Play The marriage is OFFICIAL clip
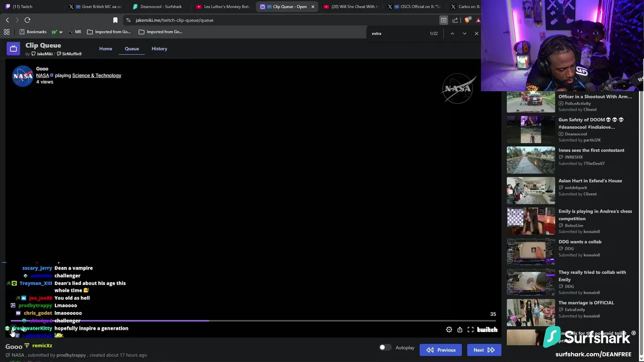This screenshot has height=362, width=644. 586,303
